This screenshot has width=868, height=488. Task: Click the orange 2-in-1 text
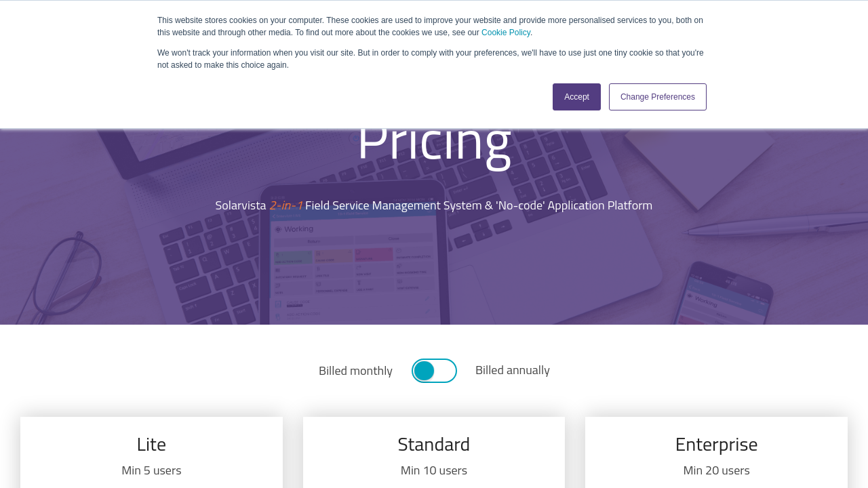coord(286,205)
